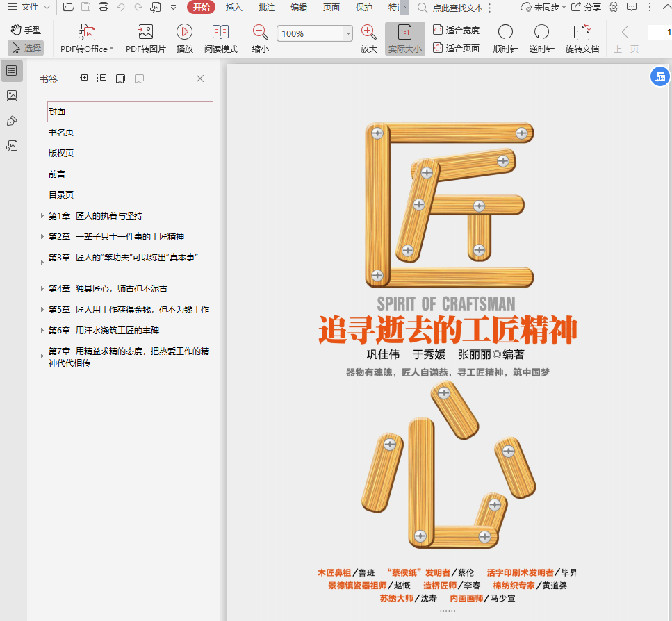The image size is (672, 621).
Task: Click the open folder icon
Action: tap(69, 7)
